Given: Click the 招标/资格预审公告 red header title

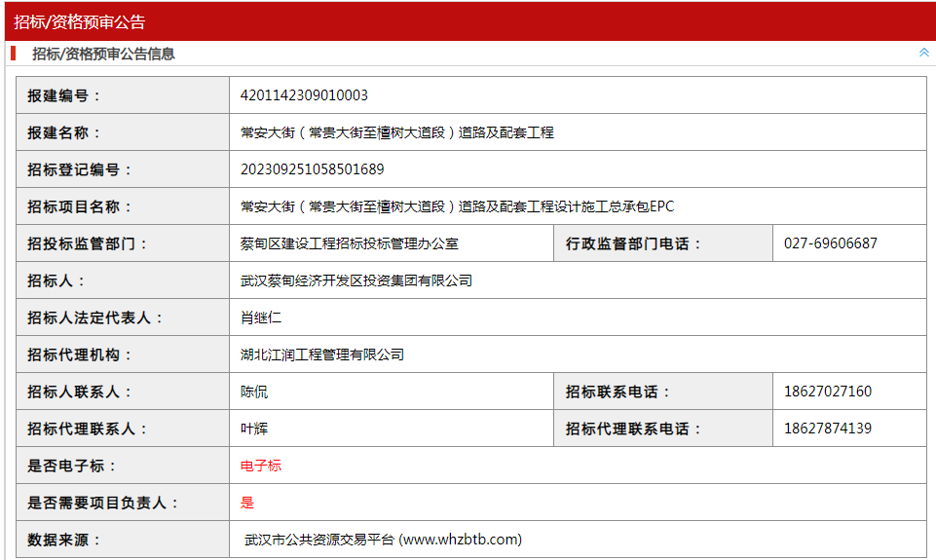Looking at the screenshot, I should click(x=80, y=22).
